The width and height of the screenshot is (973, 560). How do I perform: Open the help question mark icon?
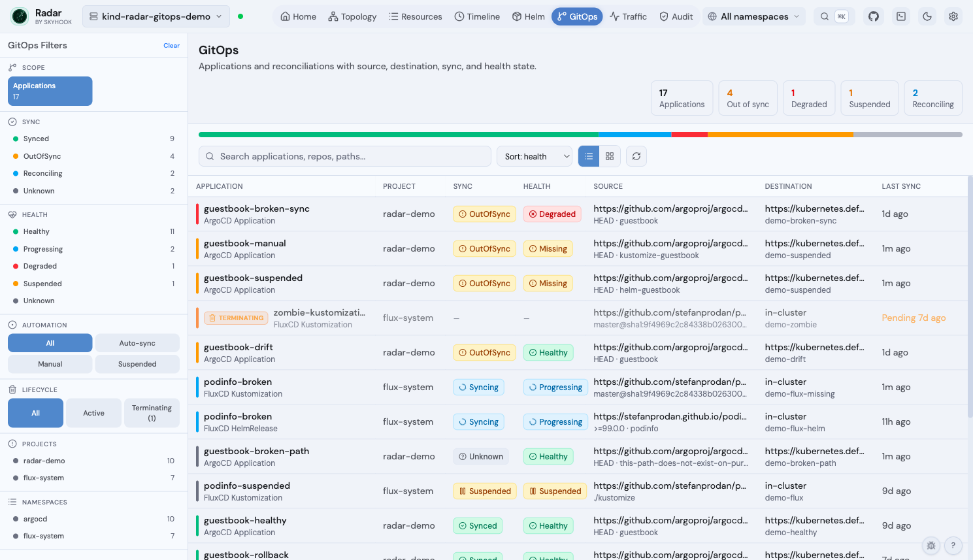point(953,545)
